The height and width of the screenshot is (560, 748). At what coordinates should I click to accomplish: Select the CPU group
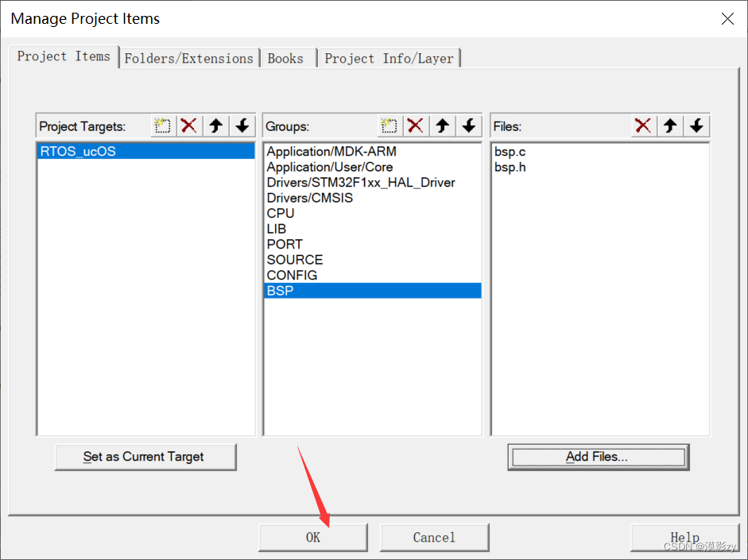tap(372, 213)
